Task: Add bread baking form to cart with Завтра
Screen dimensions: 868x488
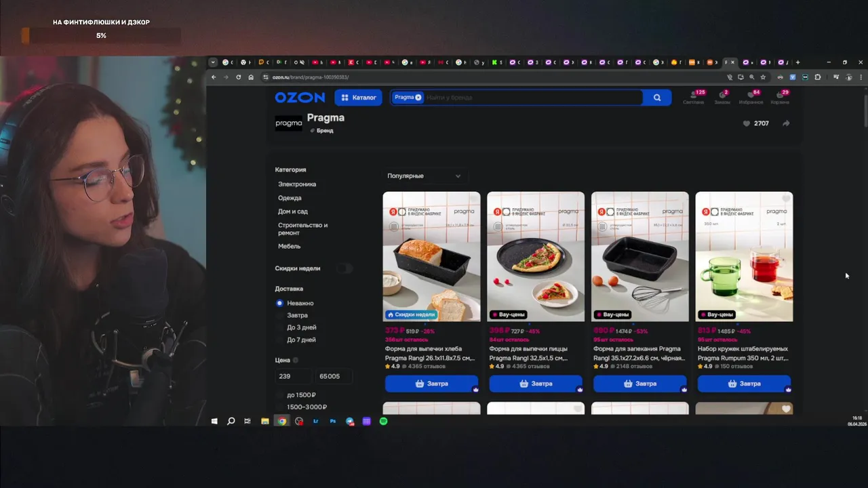Action: (x=431, y=384)
